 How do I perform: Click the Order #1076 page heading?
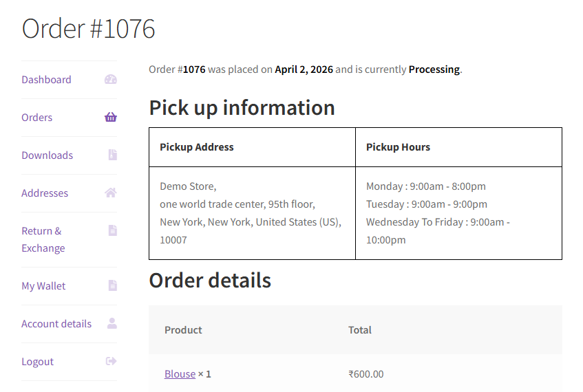point(89,29)
